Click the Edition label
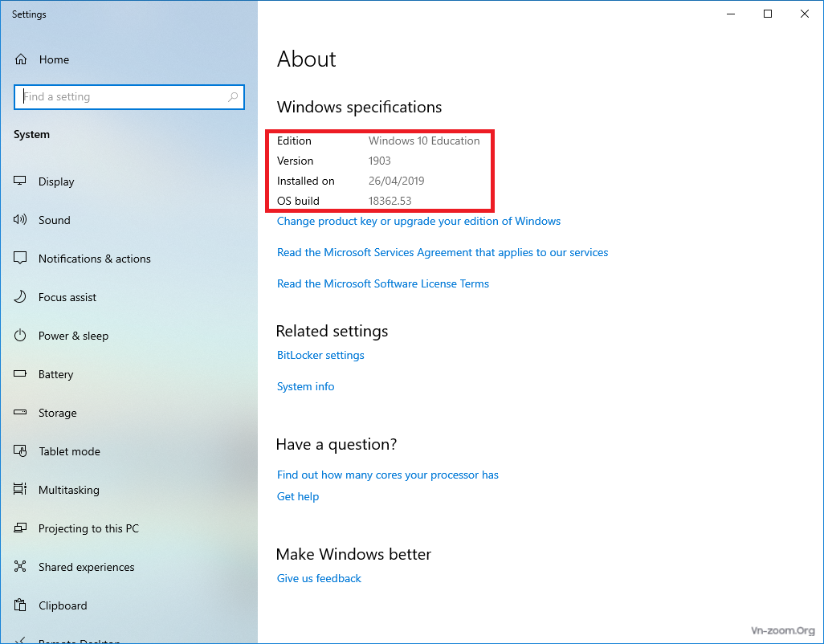Viewport: 824px width, 644px height. pyautogui.click(x=294, y=141)
